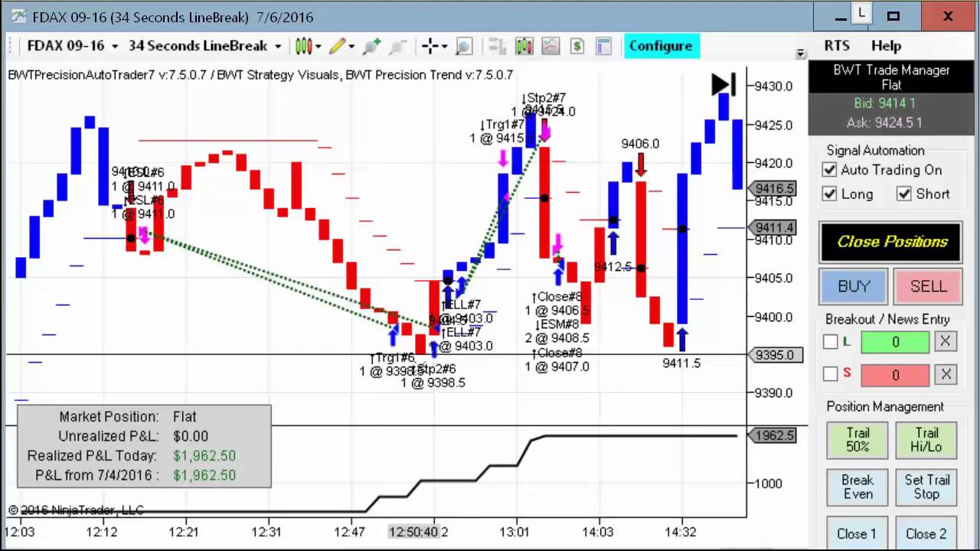Screen dimensions: 980x551
Task: Click the Close Positions button
Action: tap(890, 242)
